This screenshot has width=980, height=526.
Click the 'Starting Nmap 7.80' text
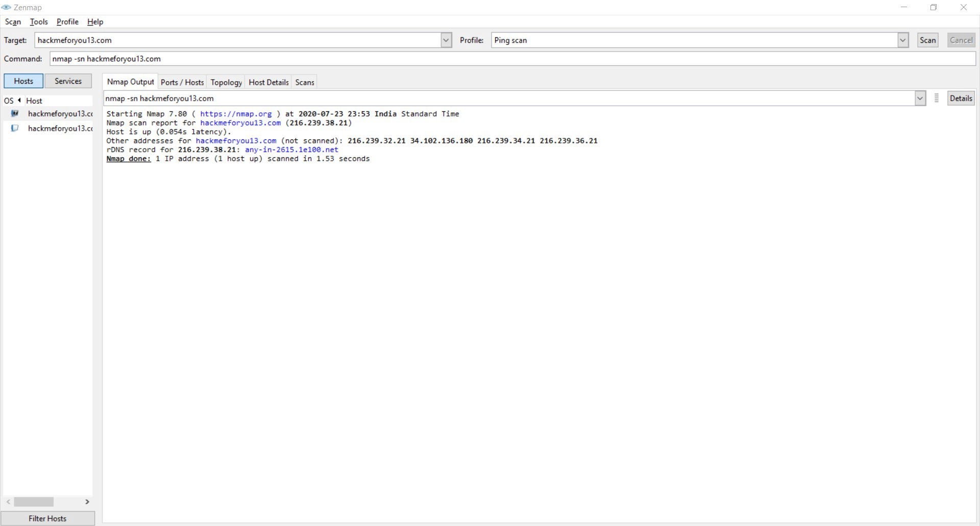(x=147, y=114)
